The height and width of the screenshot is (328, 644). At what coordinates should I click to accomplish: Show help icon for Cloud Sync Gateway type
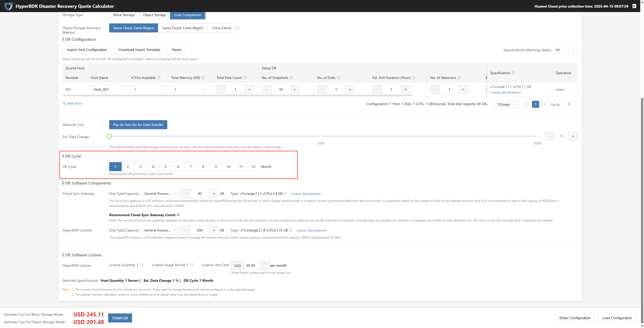click(285, 194)
